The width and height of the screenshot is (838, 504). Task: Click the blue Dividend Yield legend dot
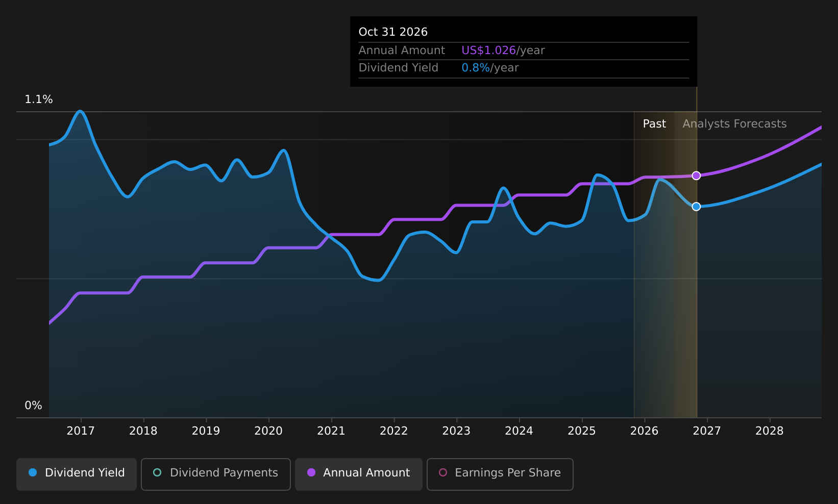pyautogui.click(x=33, y=473)
